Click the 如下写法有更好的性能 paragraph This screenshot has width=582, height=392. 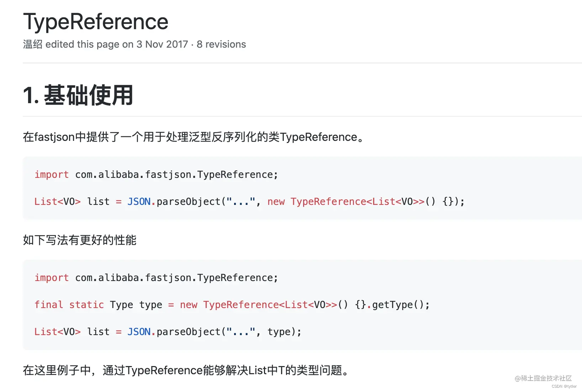click(80, 240)
